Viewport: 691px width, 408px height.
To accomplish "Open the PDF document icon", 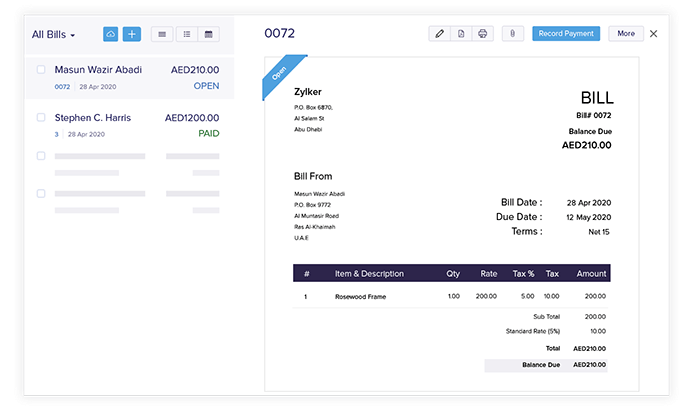I will tap(461, 33).
